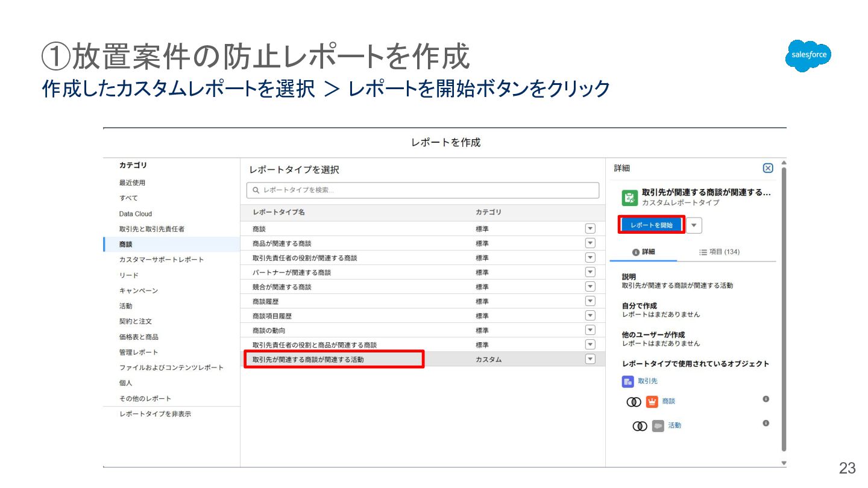Image resolution: width=868 pixels, height=488 pixels.
Task: Select the 活動 category in sidebar
Action: click(x=125, y=306)
